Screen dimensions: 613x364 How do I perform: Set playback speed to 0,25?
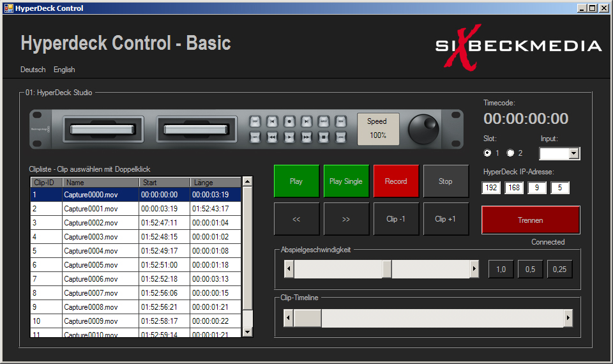559,269
